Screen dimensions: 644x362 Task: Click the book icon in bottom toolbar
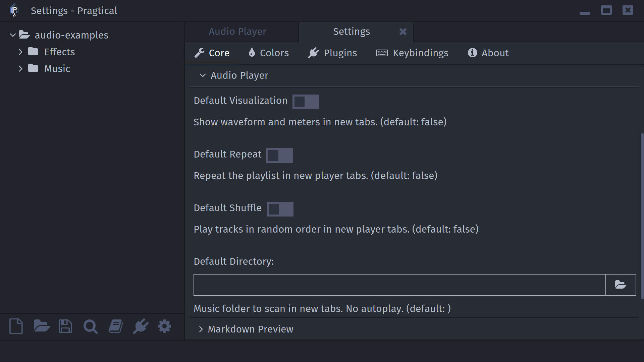[x=116, y=326]
